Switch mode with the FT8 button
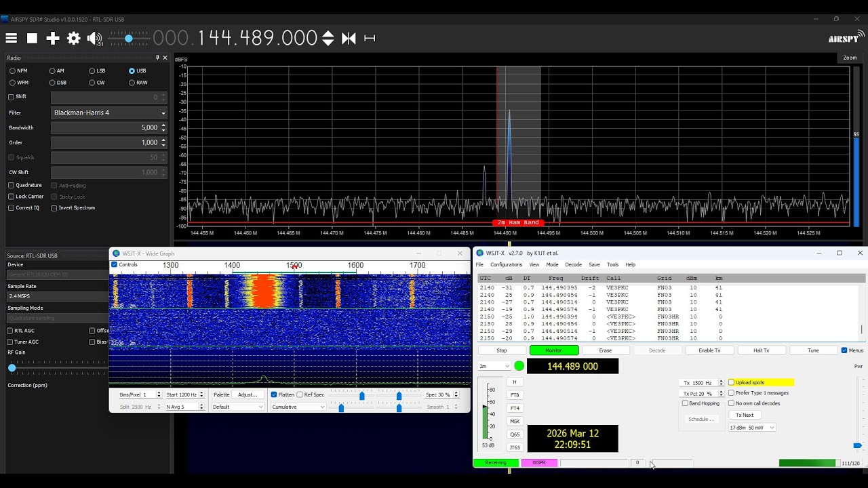This screenshot has height=488, width=868. pos(515,395)
